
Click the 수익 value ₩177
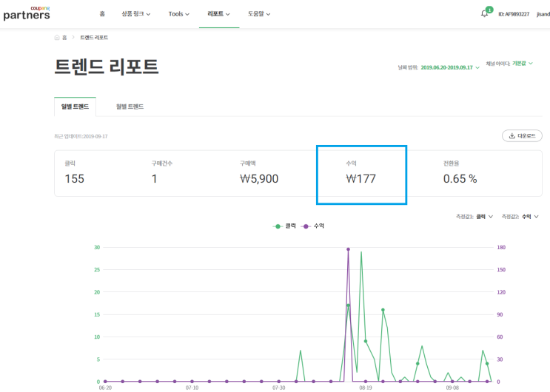point(360,179)
